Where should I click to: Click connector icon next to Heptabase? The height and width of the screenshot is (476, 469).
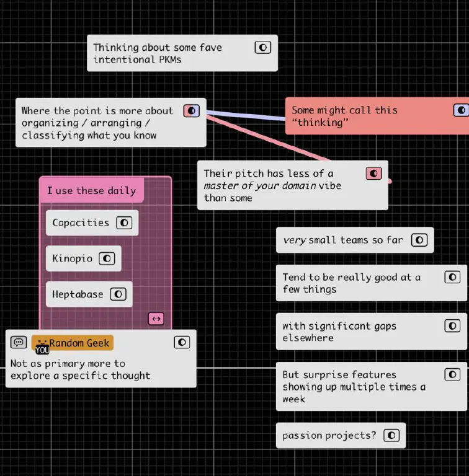[118, 294]
